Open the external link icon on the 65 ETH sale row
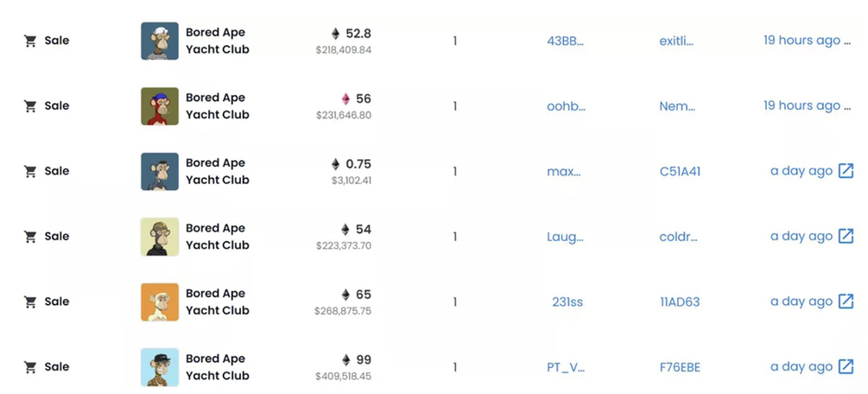Viewport: 868px width, 394px height. 846,302
